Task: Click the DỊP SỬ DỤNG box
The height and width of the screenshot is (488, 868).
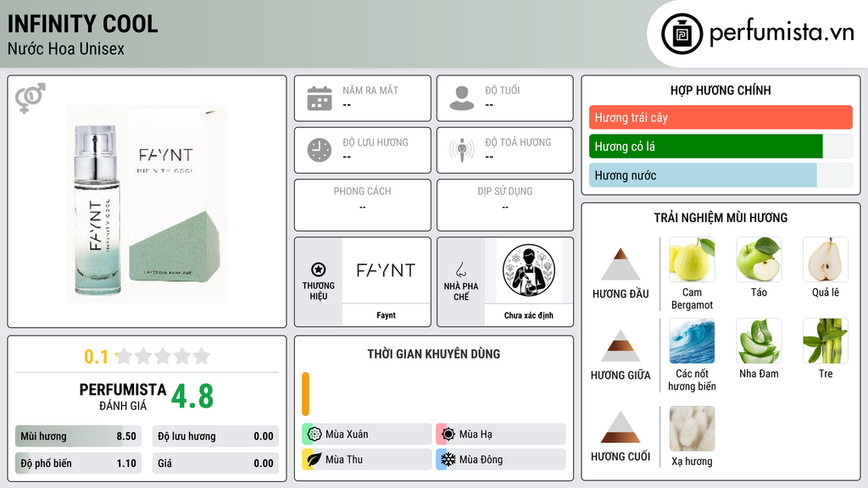Action: coord(505,205)
